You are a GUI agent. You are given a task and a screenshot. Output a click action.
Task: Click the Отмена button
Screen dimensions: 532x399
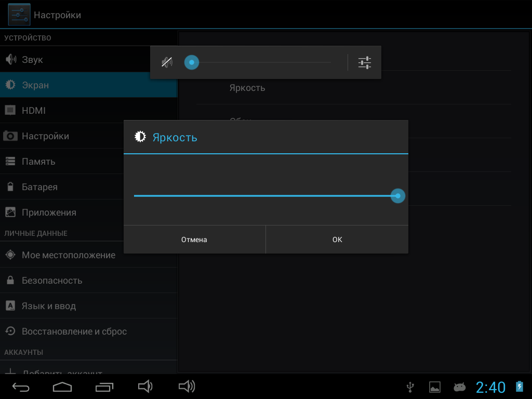194,240
